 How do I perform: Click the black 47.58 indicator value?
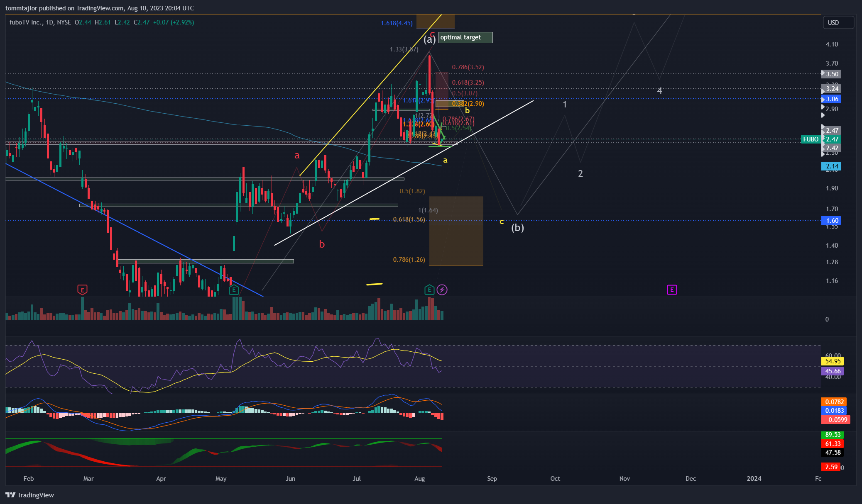(x=833, y=453)
